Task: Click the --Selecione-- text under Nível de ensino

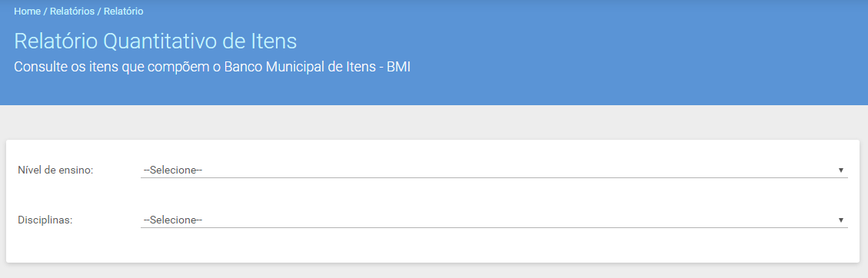Action: point(173,170)
